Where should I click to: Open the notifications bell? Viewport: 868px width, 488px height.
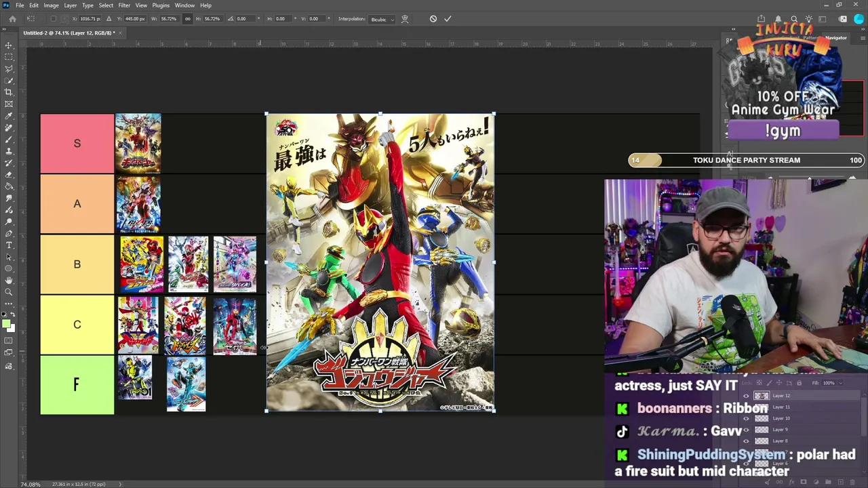coord(778,19)
